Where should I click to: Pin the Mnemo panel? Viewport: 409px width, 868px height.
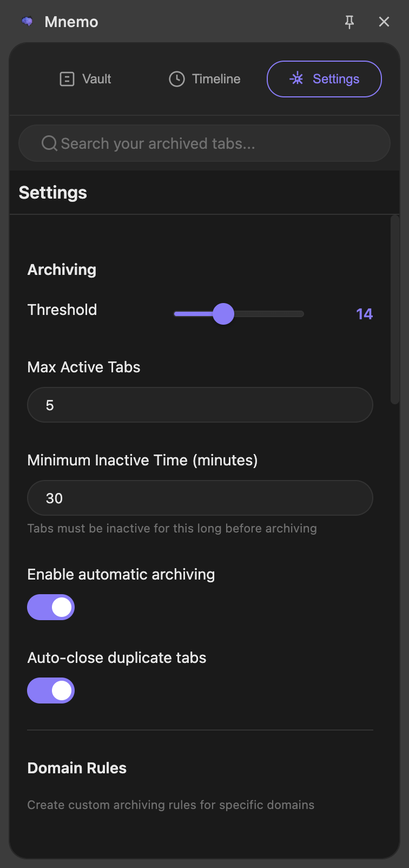coord(349,22)
